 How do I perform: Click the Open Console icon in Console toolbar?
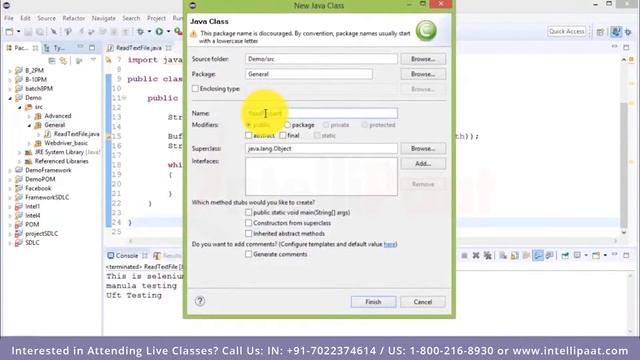[x=596, y=256]
